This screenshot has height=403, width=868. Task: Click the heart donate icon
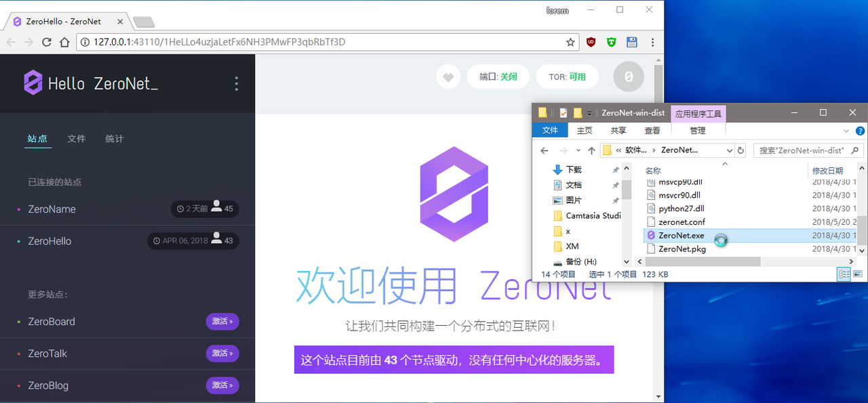[448, 77]
